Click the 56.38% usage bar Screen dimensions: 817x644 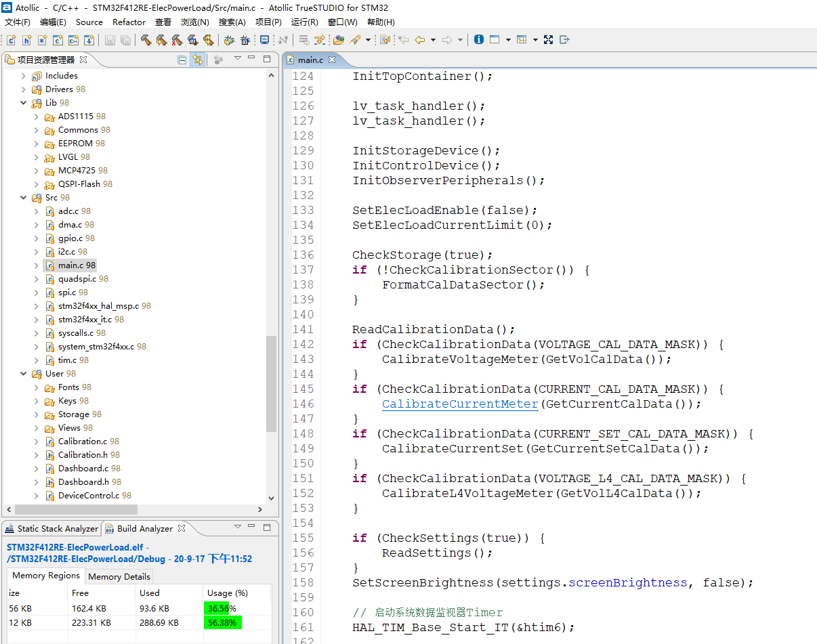223,622
